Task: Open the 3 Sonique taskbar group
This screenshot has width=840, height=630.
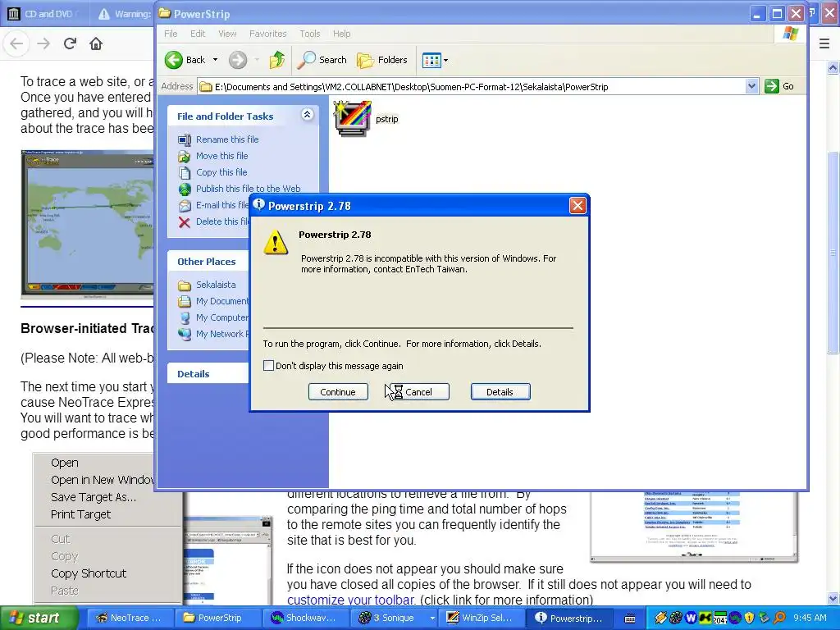Action: click(x=393, y=618)
